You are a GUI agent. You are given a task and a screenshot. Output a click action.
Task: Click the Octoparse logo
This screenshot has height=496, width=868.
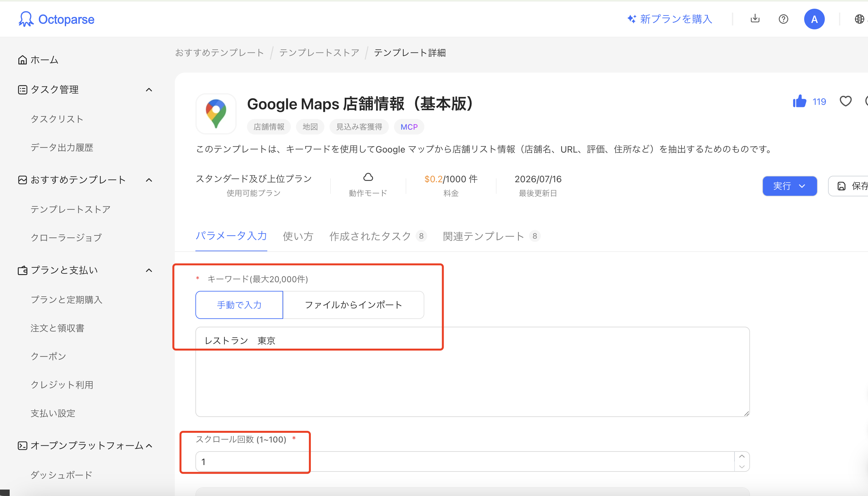click(56, 19)
